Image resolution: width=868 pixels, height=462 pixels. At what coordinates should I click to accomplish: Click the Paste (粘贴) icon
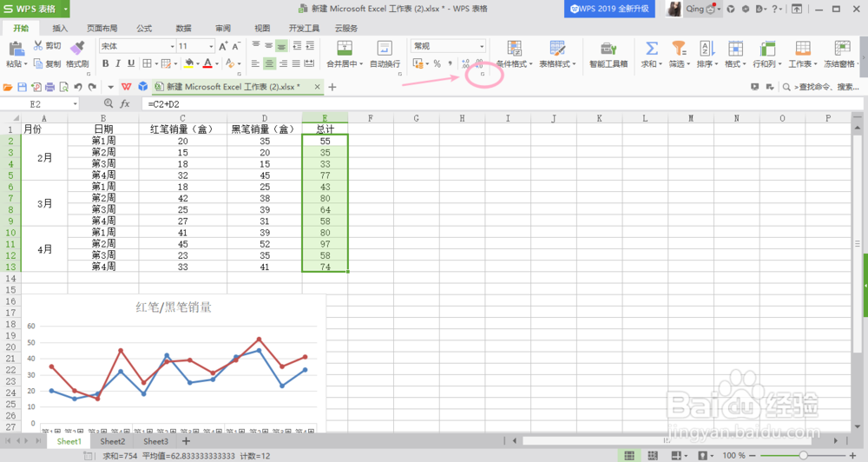[x=16, y=49]
